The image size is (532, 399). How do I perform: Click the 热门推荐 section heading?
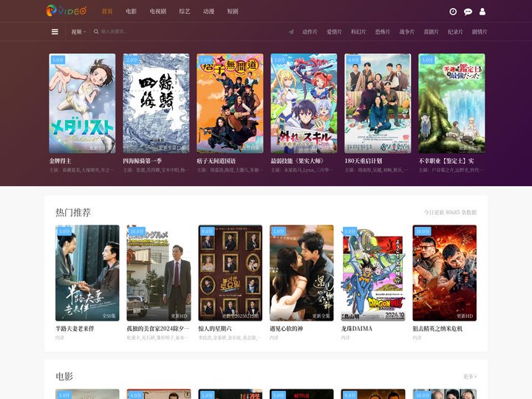click(73, 212)
